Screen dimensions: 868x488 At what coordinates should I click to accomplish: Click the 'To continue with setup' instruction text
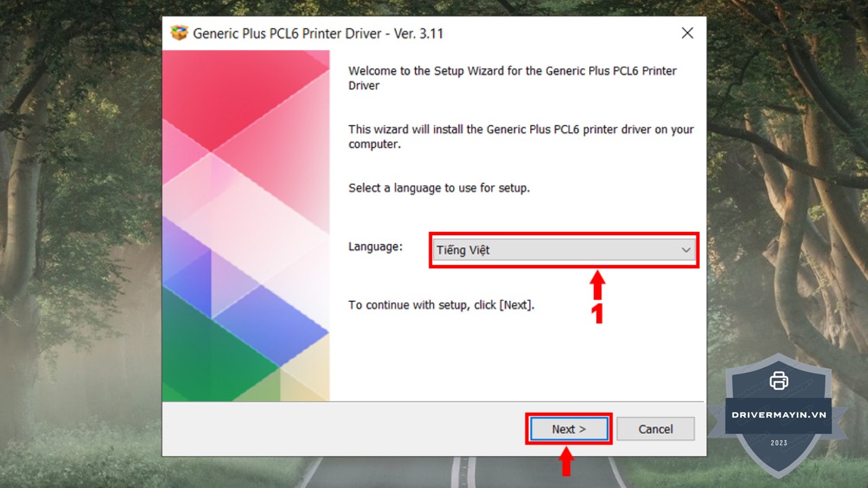(441, 305)
